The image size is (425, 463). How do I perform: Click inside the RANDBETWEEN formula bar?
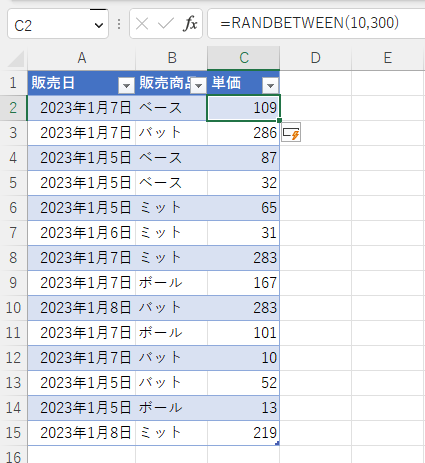[316, 24]
